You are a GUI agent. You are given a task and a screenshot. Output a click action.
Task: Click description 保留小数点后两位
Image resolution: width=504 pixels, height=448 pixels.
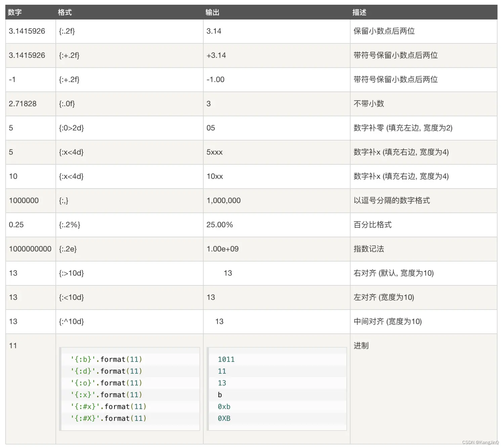[384, 31]
